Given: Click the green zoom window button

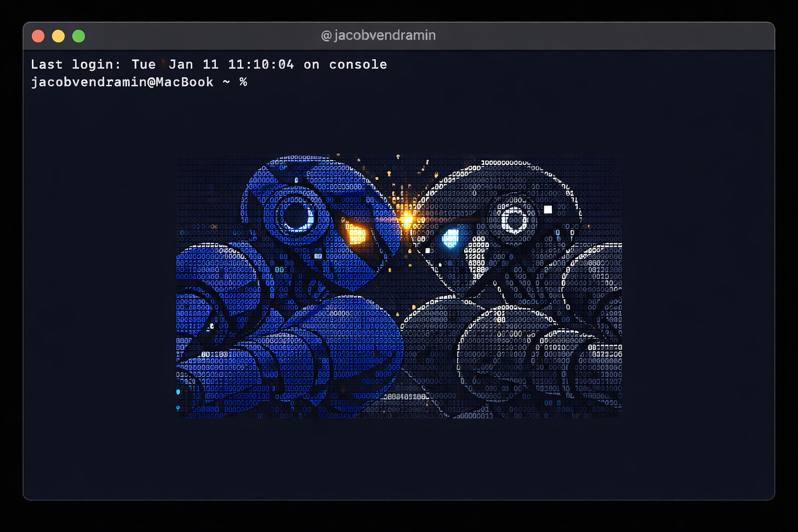Looking at the screenshot, I should [78, 36].
